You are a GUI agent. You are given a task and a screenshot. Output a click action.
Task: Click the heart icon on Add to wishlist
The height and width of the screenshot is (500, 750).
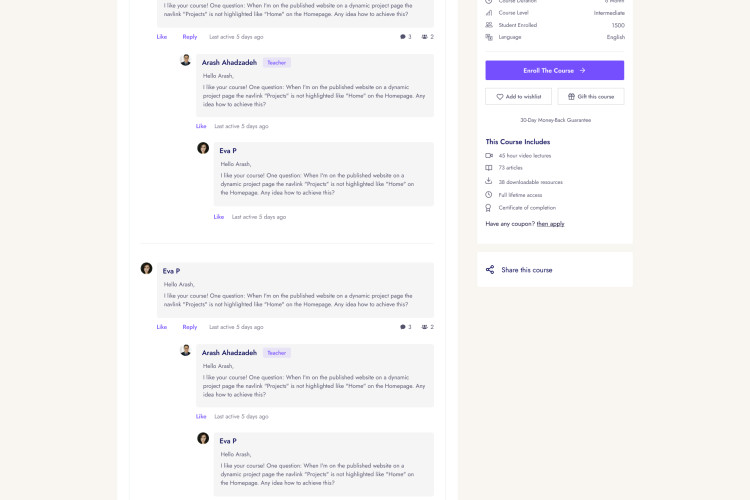point(500,97)
